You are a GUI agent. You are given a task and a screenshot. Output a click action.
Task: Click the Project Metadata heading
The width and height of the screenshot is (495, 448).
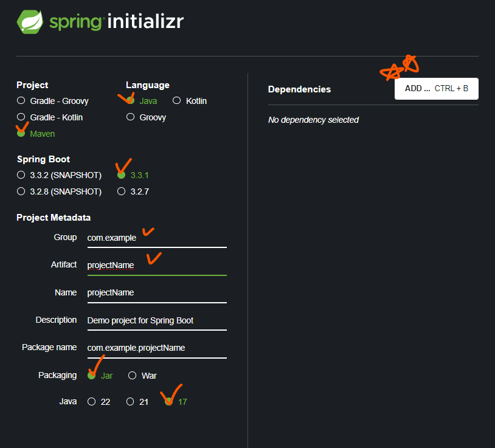click(54, 218)
